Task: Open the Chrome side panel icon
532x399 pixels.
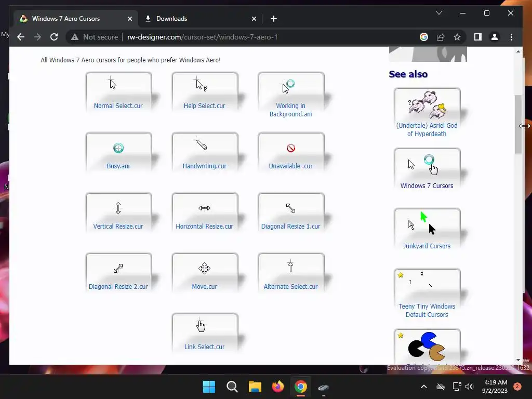Action: point(478,37)
